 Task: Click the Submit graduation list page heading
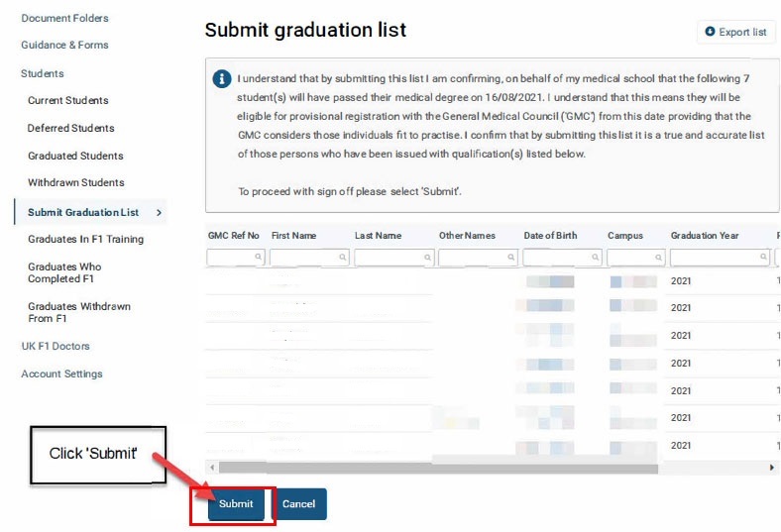pos(305,30)
